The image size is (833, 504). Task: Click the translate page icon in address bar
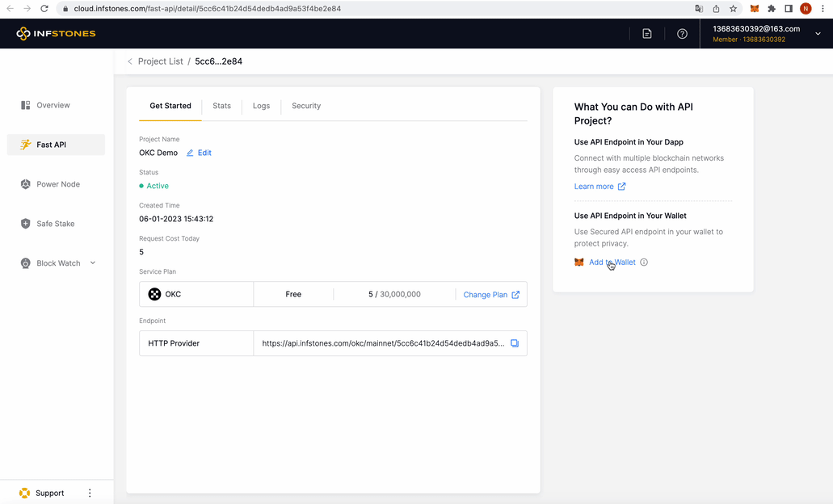(x=699, y=9)
